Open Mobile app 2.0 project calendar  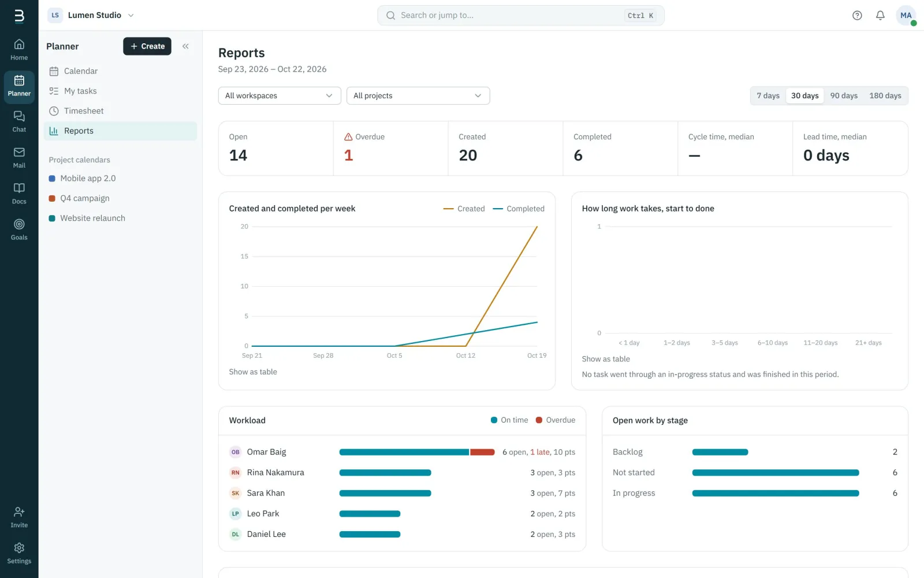121,179
